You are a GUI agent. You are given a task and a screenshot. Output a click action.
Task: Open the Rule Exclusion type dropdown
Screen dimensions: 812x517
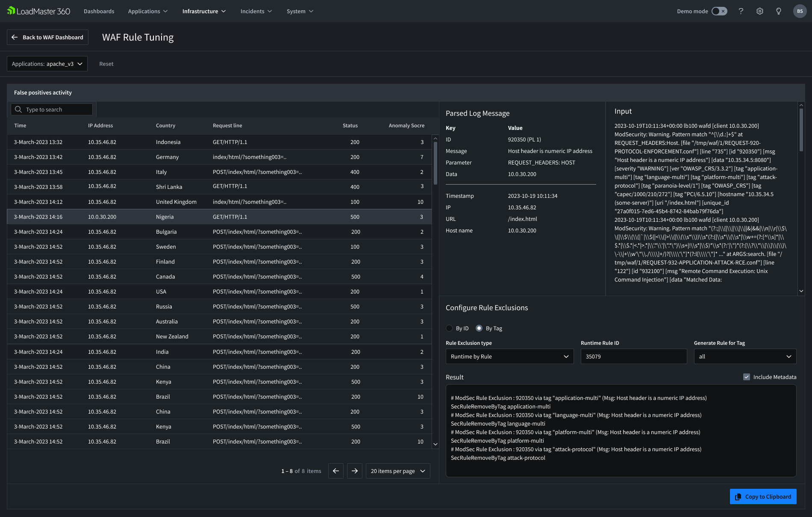(x=509, y=356)
